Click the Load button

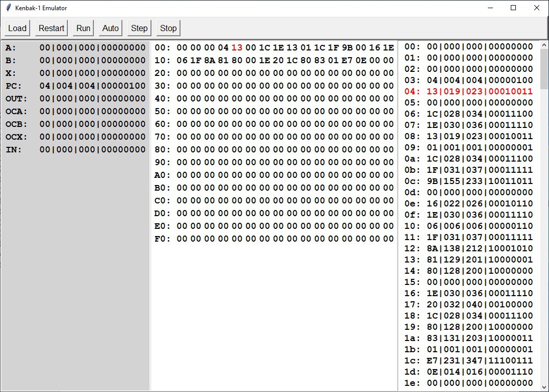[x=17, y=28]
